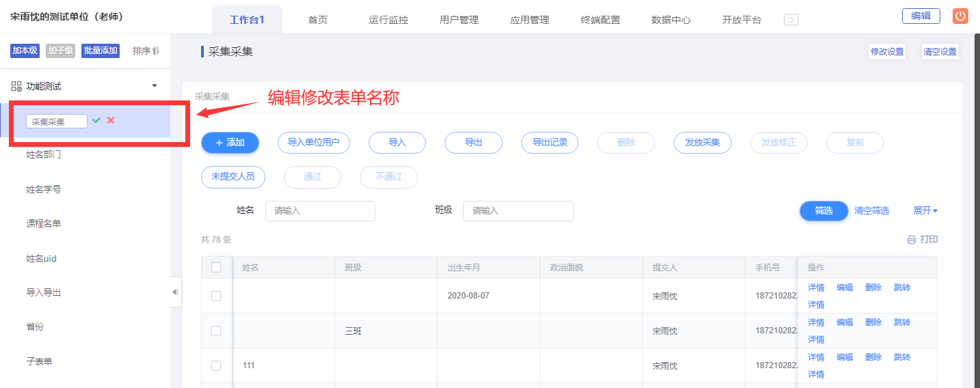Click the 发放采集 button
980x388 pixels.
[702, 143]
